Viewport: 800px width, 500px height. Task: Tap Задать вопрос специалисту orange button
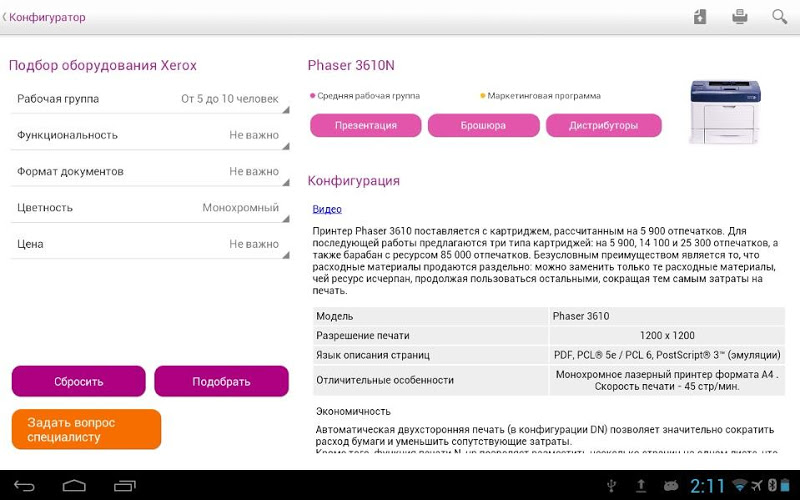tap(86, 430)
